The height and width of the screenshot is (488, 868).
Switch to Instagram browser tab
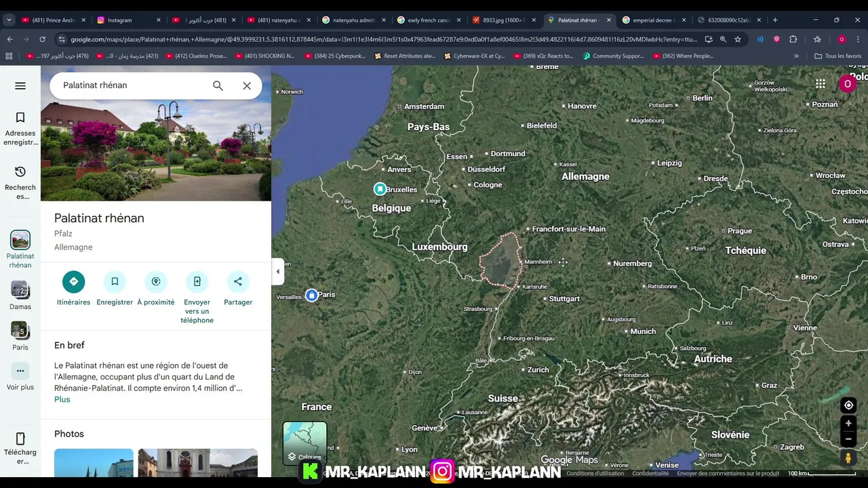128,20
